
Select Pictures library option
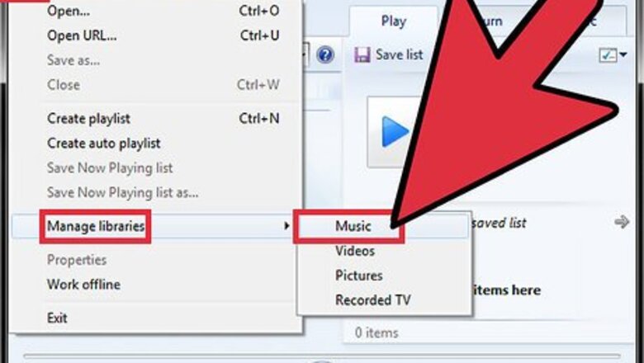(359, 276)
